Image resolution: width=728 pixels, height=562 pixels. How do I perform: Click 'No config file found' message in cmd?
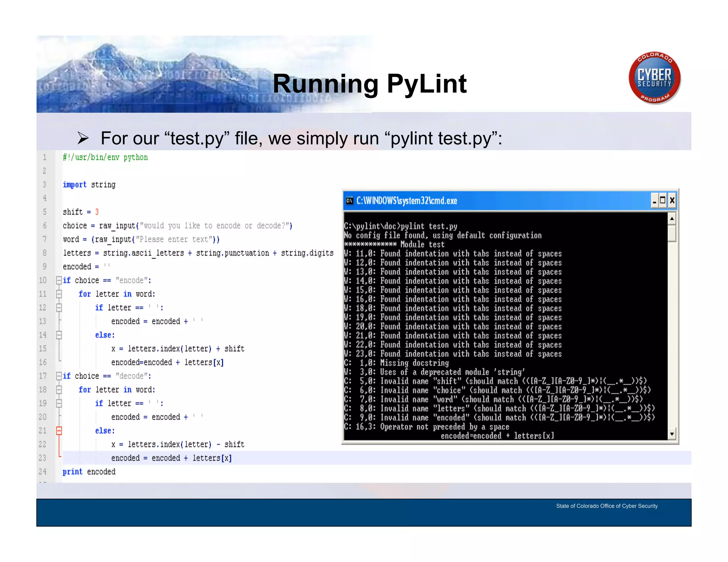pos(443,236)
